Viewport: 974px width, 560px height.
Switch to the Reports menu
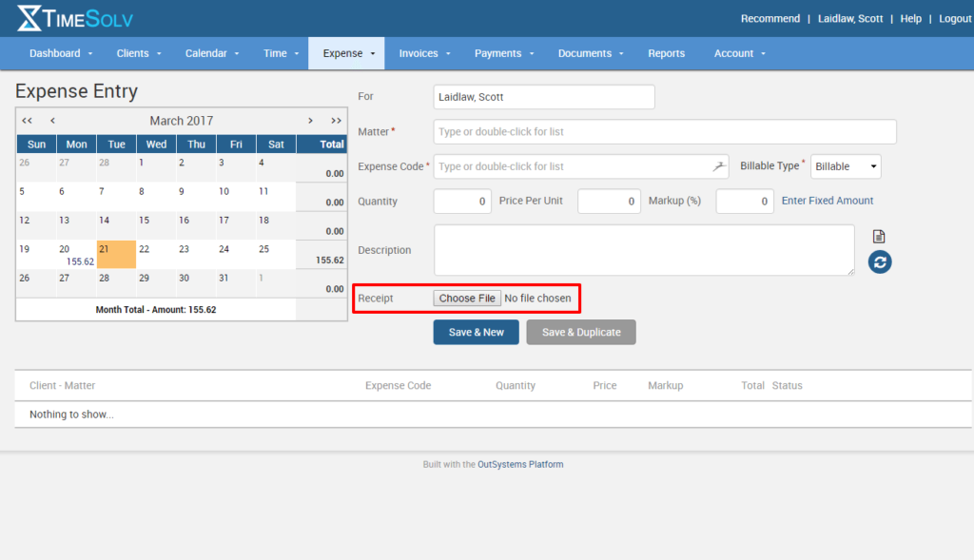pyautogui.click(x=666, y=53)
